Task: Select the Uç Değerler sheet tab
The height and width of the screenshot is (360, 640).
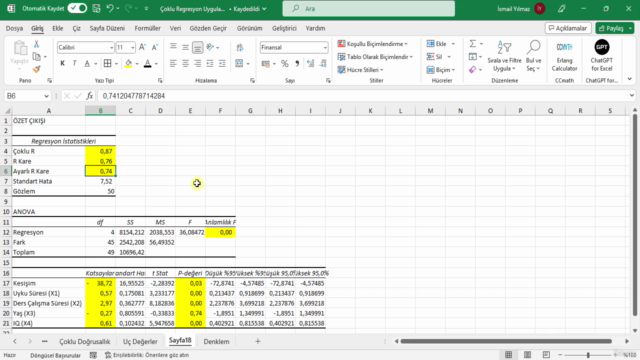Action: click(140, 341)
